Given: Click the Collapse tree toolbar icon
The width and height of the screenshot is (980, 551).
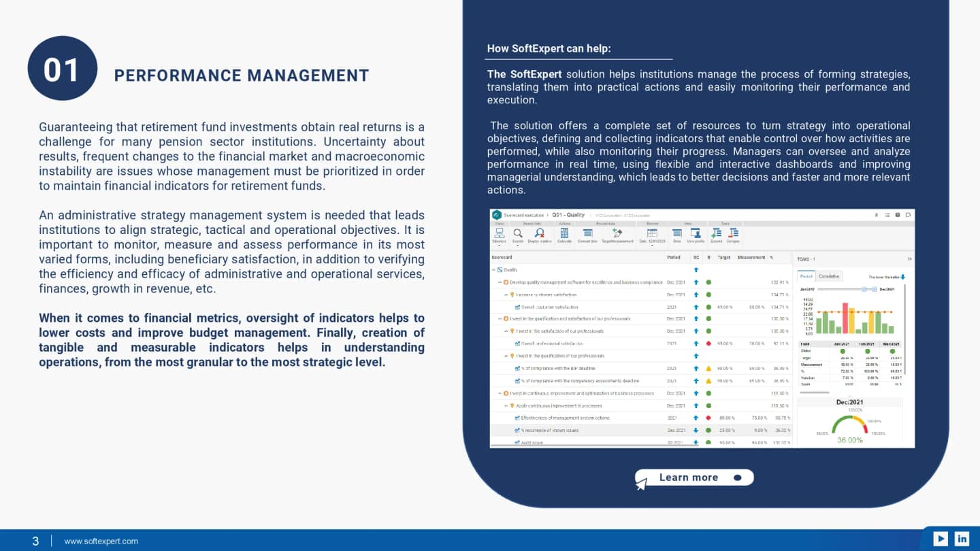Looking at the screenshot, I should pos(733,233).
